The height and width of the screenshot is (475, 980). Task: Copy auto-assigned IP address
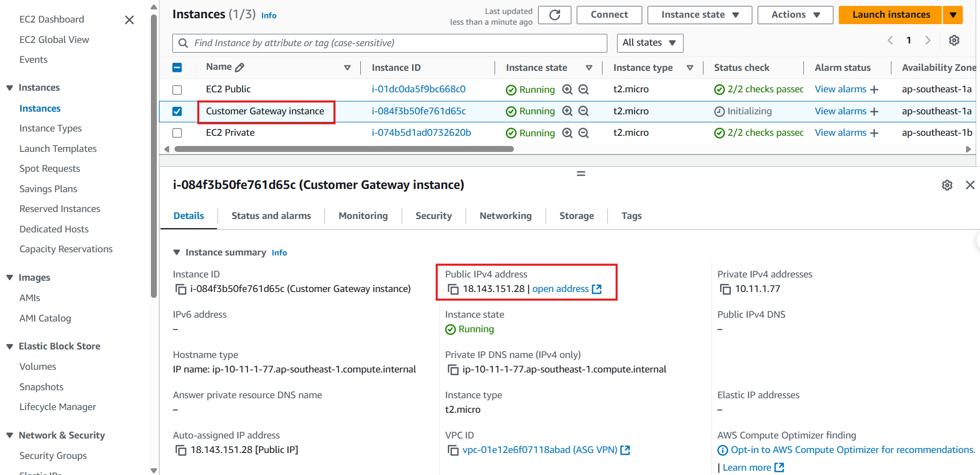[x=181, y=450]
